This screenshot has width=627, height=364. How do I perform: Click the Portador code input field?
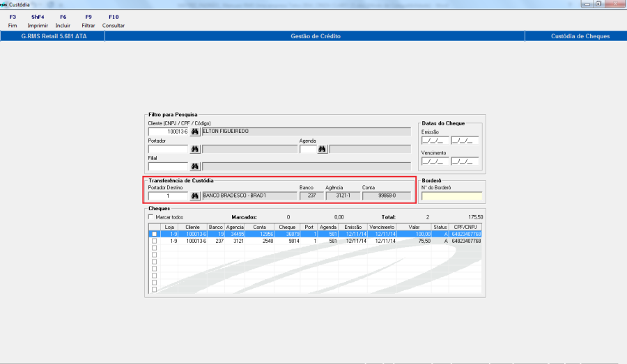coord(168,149)
